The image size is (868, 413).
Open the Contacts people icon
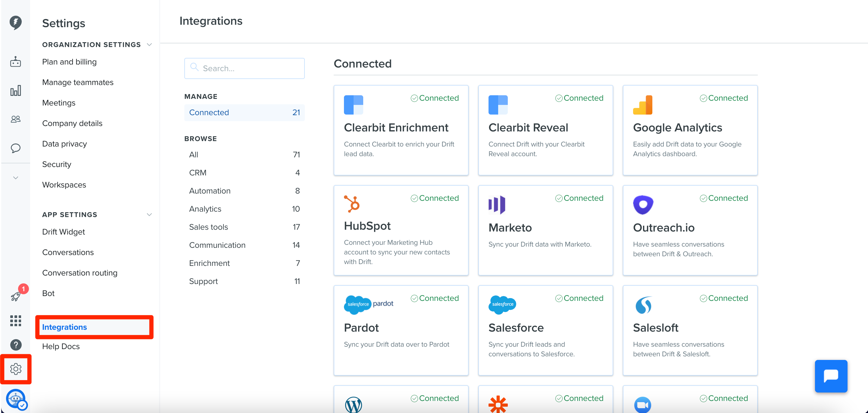tap(15, 119)
